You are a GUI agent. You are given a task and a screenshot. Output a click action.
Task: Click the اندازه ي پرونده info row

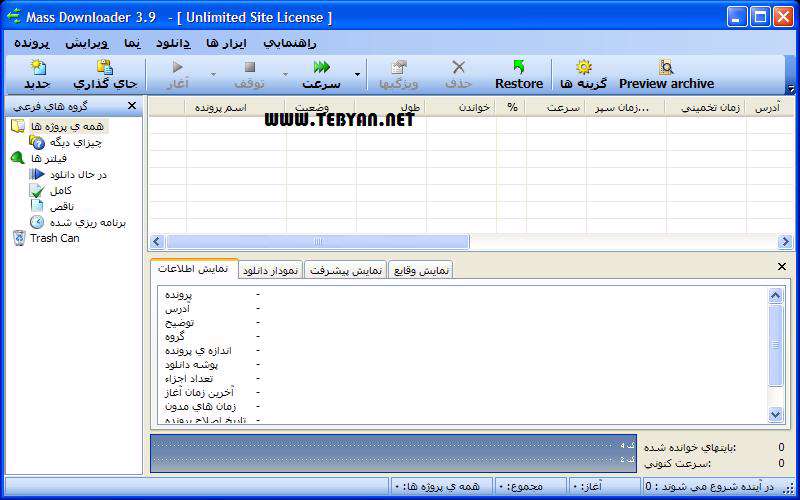[x=212, y=351]
